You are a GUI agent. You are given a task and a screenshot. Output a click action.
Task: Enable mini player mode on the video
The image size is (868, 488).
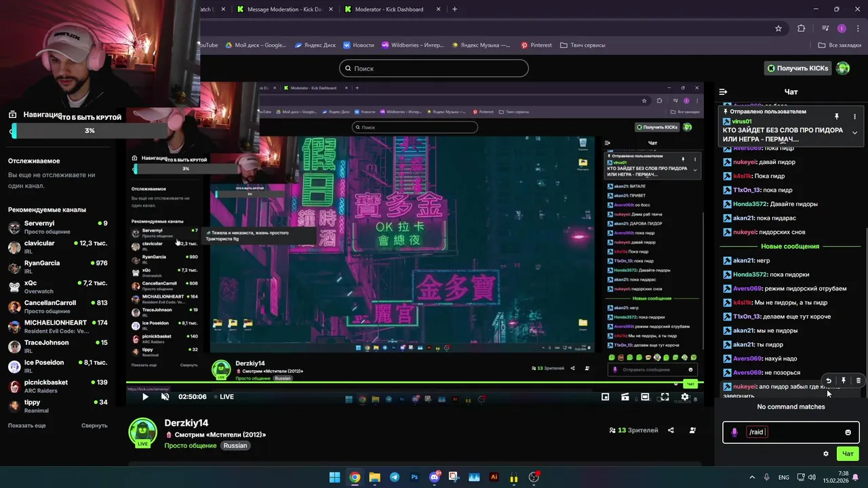[606, 397]
